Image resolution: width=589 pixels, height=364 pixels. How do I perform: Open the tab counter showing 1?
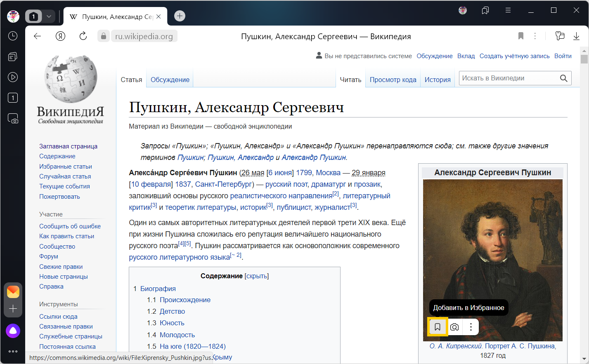coord(34,16)
